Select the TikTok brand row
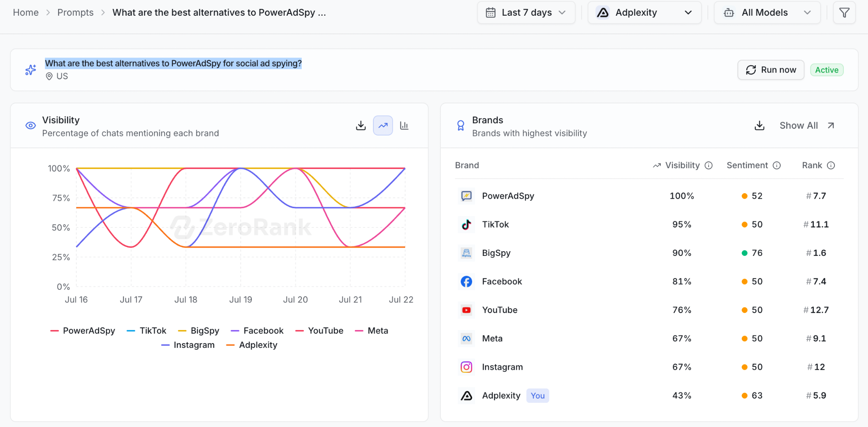 click(649, 225)
